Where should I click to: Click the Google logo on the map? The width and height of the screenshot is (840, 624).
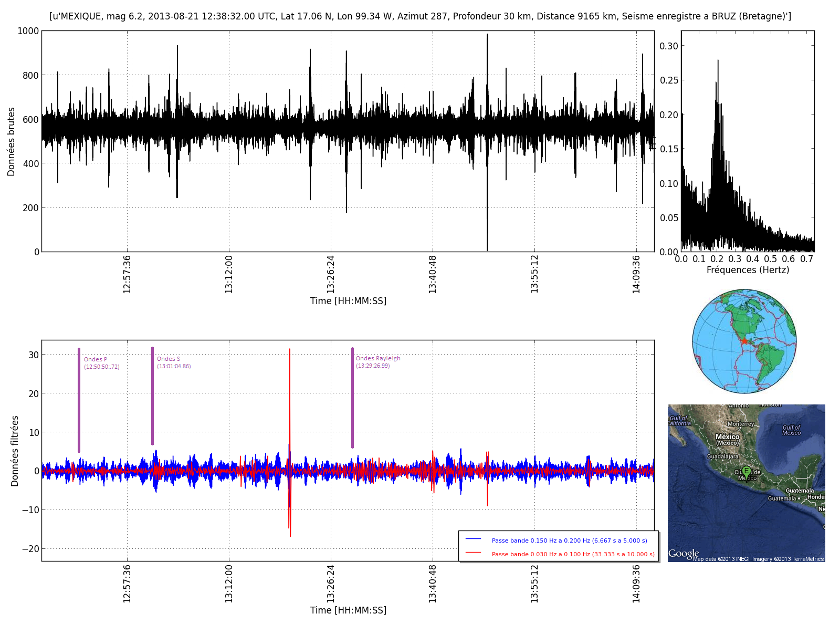[683, 554]
